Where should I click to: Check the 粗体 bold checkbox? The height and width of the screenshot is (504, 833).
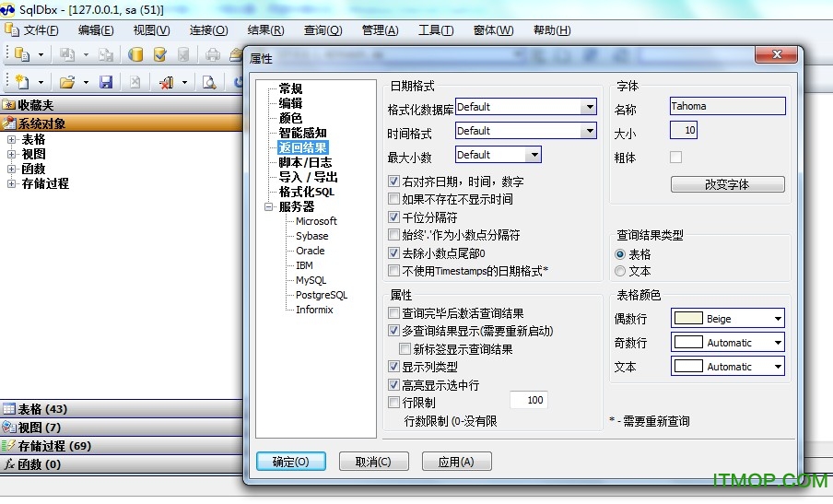coord(675,158)
